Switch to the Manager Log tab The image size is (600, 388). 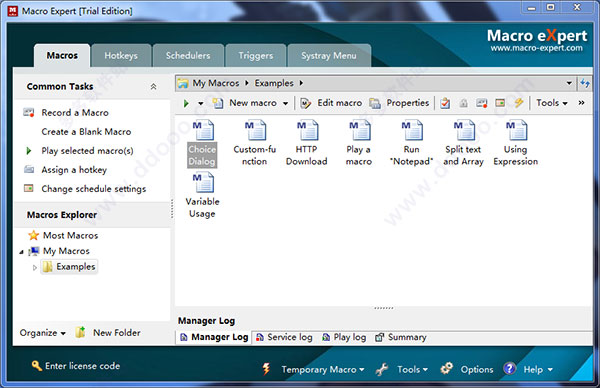(x=214, y=337)
